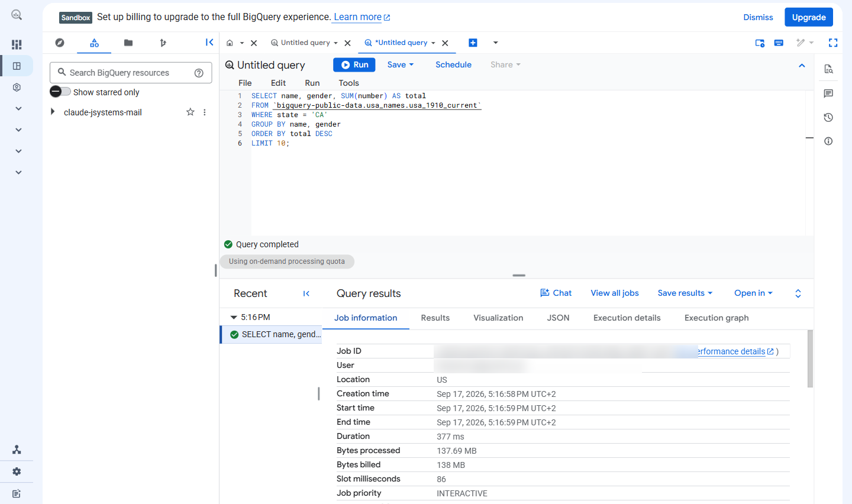The image size is (852, 504).
Task: Enter full screen mode with the corner-brackets icon
Action: click(833, 43)
